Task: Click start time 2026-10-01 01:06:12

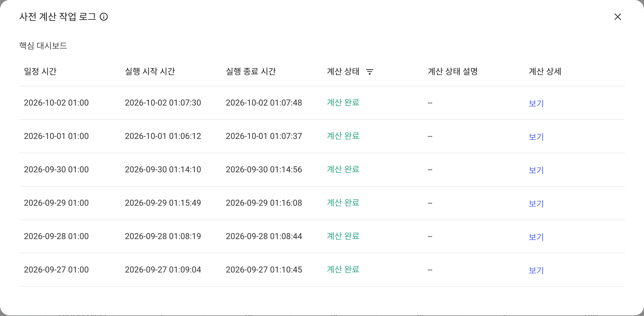Action: (163, 136)
